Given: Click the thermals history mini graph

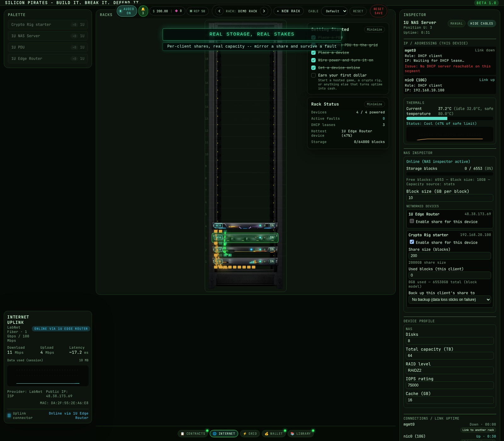Looking at the screenshot, I should (x=450, y=134).
